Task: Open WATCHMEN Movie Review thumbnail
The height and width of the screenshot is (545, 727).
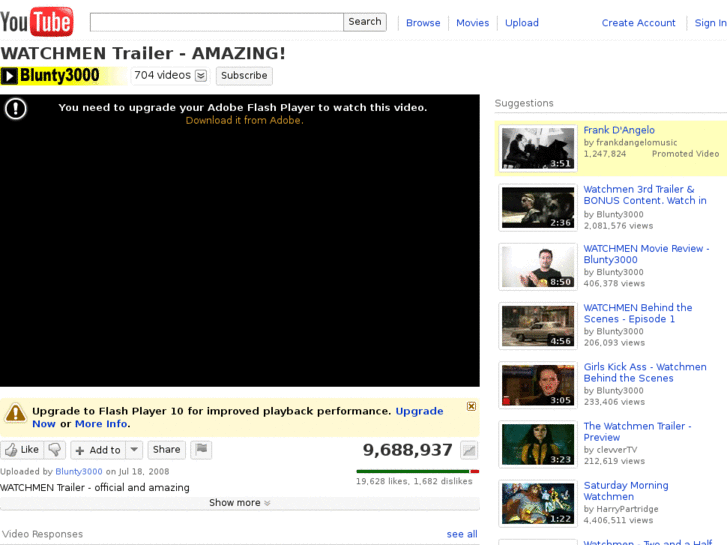Action: pyautogui.click(x=538, y=267)
